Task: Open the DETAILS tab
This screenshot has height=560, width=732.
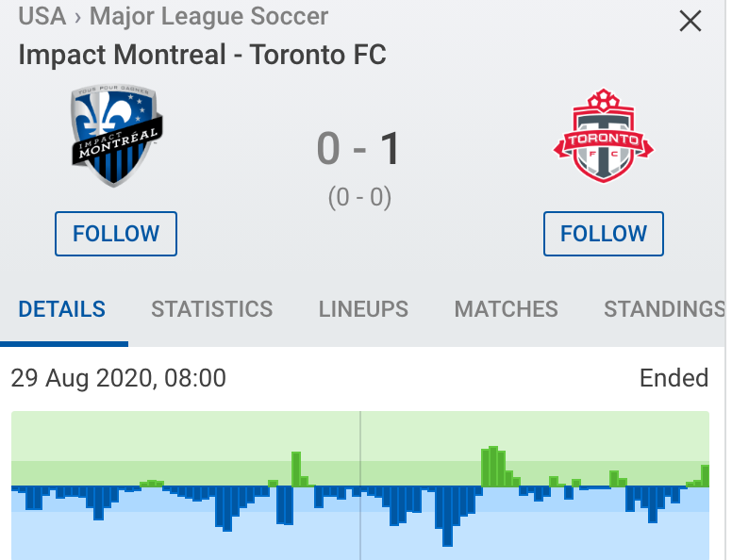Action: click(x=62, y=309)
